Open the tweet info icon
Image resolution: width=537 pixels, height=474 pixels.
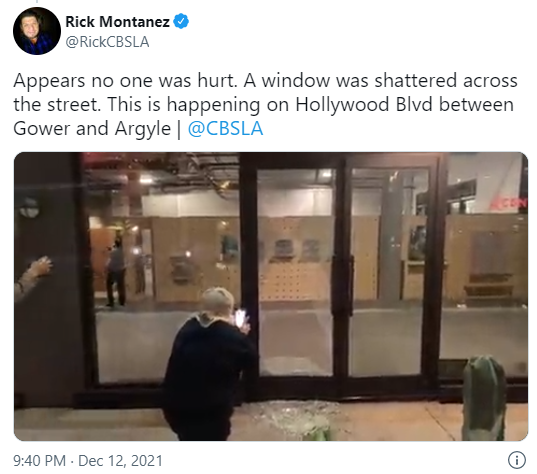tap(517, 460)
